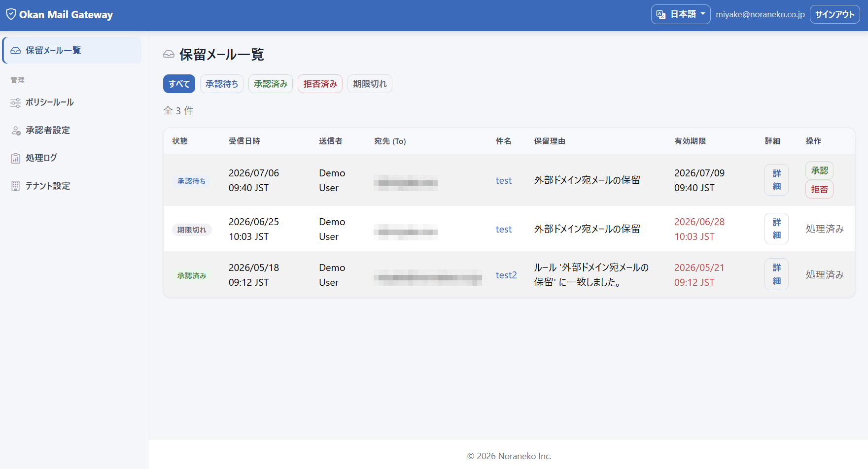Click the 宛先 (To) column header
This screenshot has height=469, width=868.
tap(390, 141)
